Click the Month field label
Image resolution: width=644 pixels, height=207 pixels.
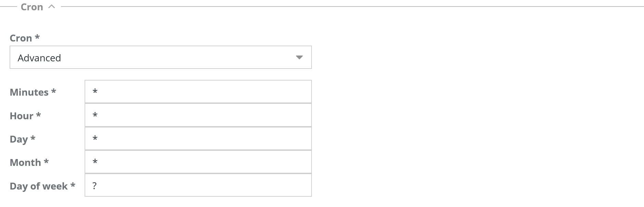[29, 162]
